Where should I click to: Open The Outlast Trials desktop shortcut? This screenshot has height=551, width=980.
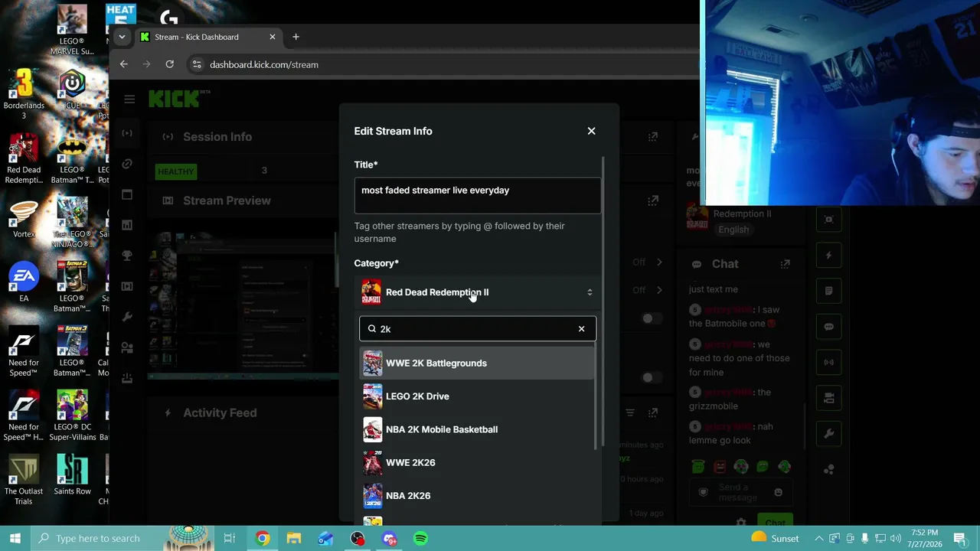point(24,480)
